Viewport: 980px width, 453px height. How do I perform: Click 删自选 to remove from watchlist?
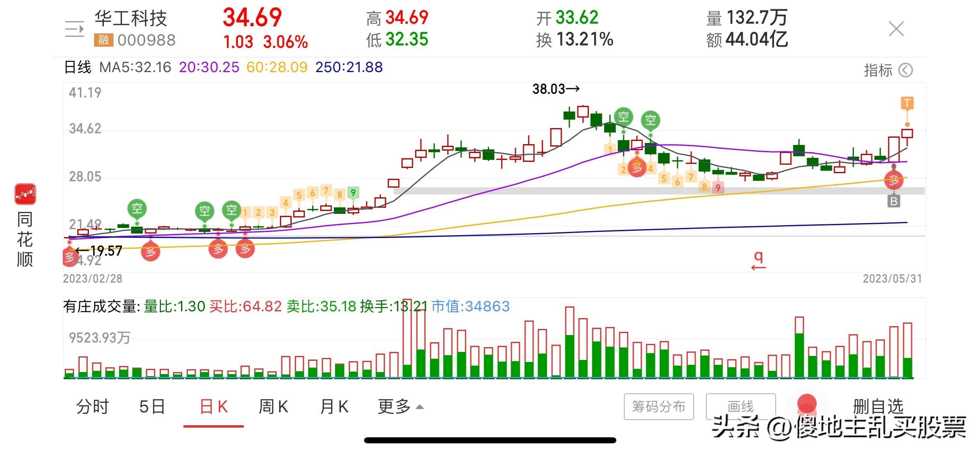pos(878,407)
